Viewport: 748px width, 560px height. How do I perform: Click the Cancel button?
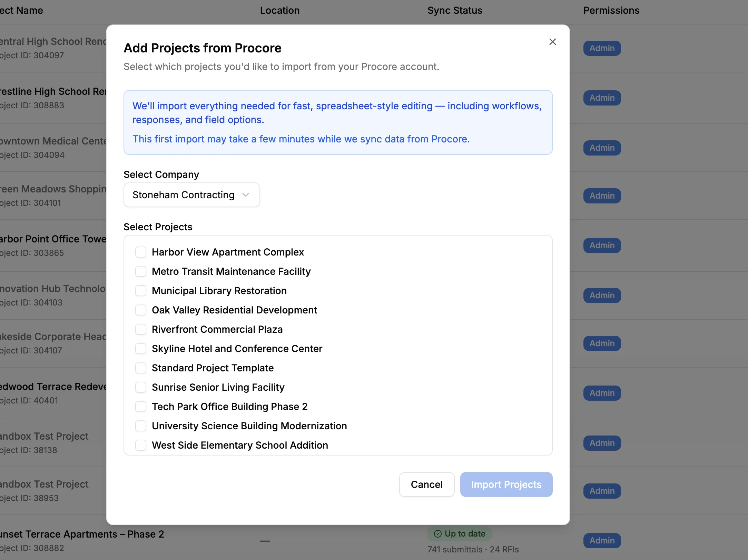(x=426, y=484)
